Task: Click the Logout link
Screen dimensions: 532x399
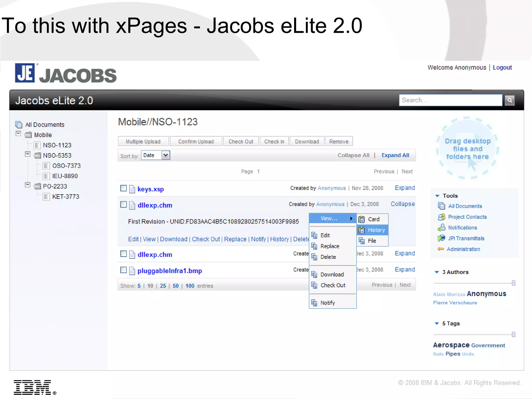Action: coord(502,67)
